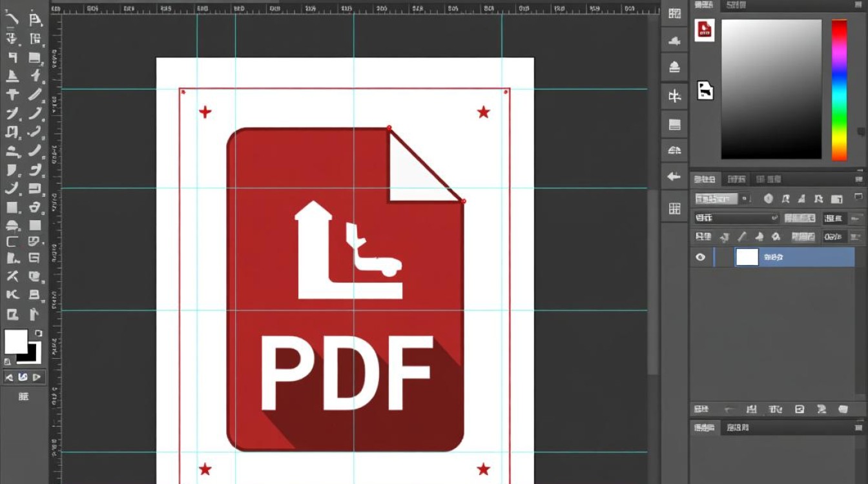Open the Layers panel menu button
Image resolution: width=868 pixels, height=484 pixels.
[x=859, y=179]
